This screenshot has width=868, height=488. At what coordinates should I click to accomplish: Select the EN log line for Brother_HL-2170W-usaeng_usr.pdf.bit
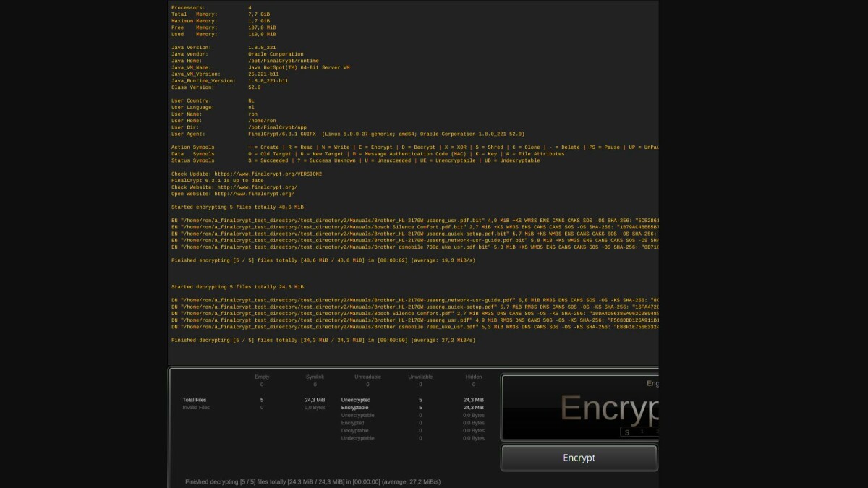pos(414,221)
